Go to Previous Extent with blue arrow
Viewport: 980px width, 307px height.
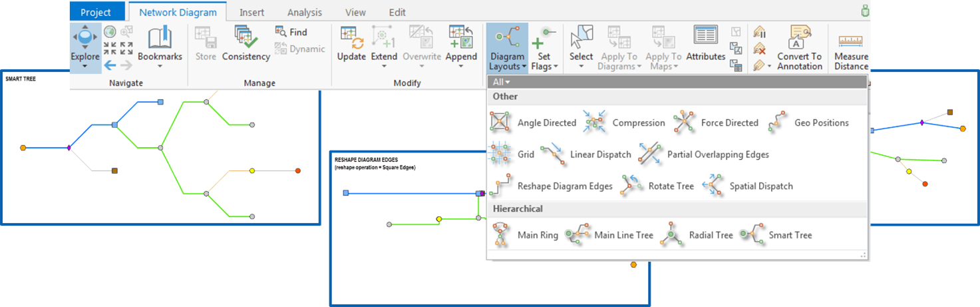click(110, 65)
